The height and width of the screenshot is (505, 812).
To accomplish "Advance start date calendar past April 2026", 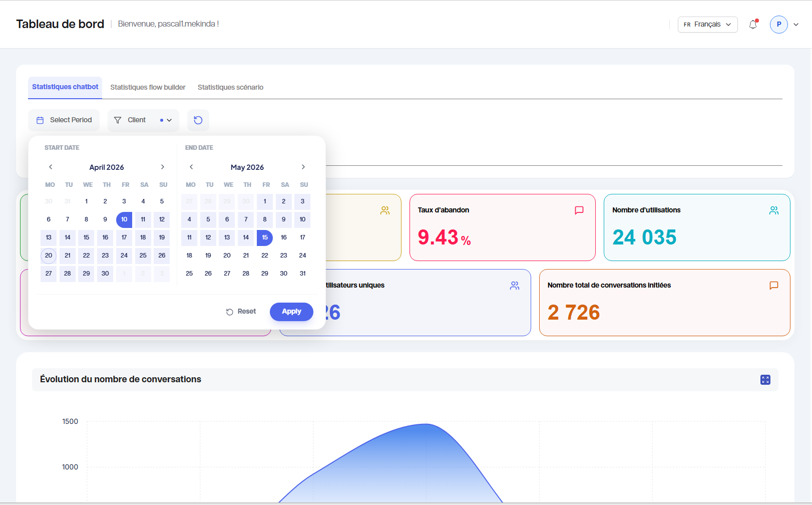I will [162, 167].
